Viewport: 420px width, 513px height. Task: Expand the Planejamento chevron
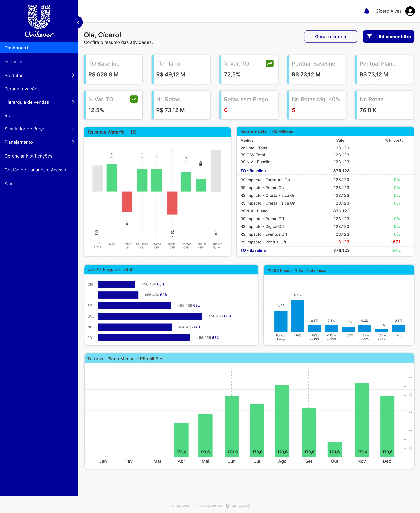coord(73,142)
